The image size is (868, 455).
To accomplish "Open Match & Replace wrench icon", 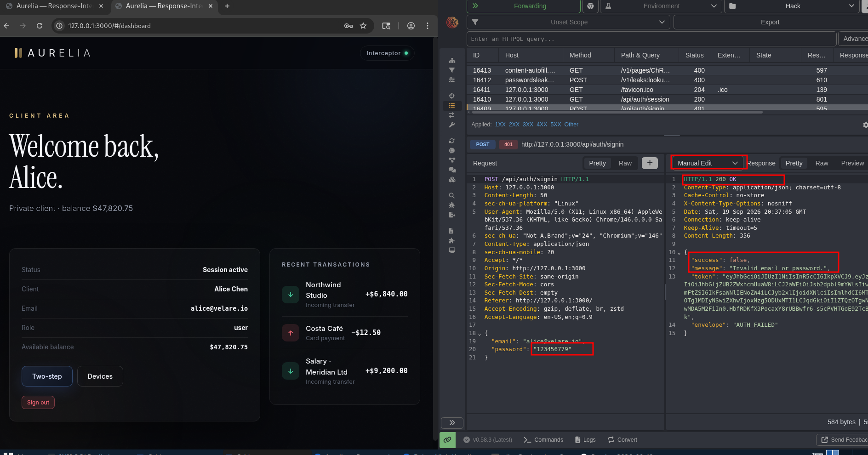I will (x=452, y=125).
